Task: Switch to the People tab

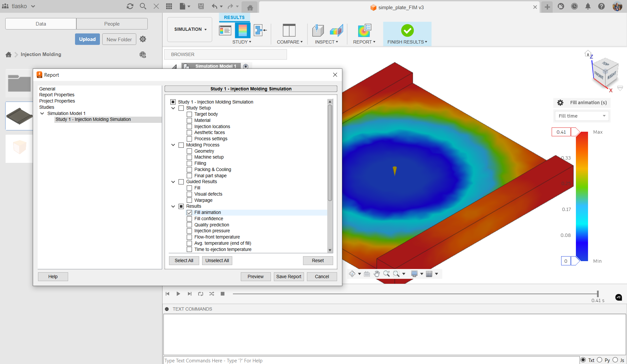Action: [x=112, y=24]
